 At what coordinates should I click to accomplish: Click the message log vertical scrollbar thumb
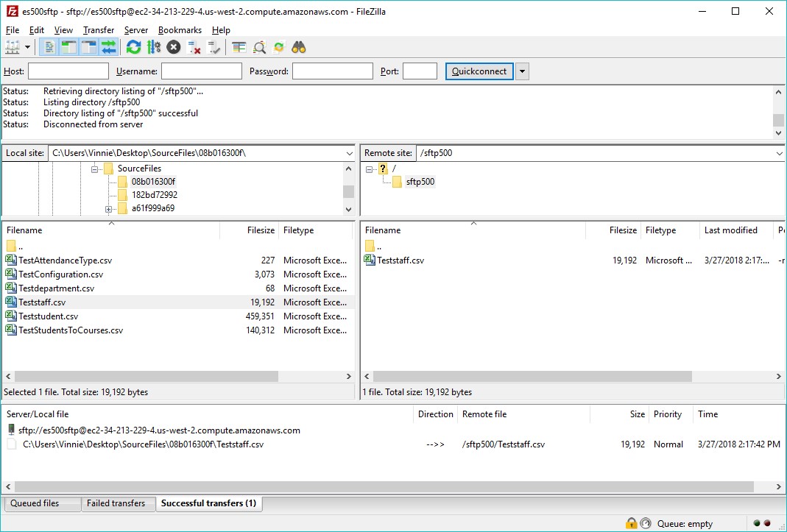[778, 120]
